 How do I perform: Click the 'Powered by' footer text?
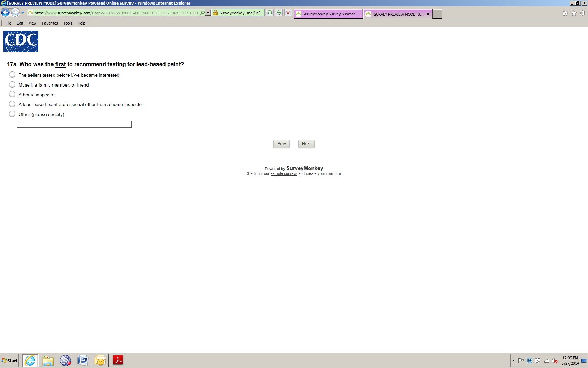[x=275, y=169]
